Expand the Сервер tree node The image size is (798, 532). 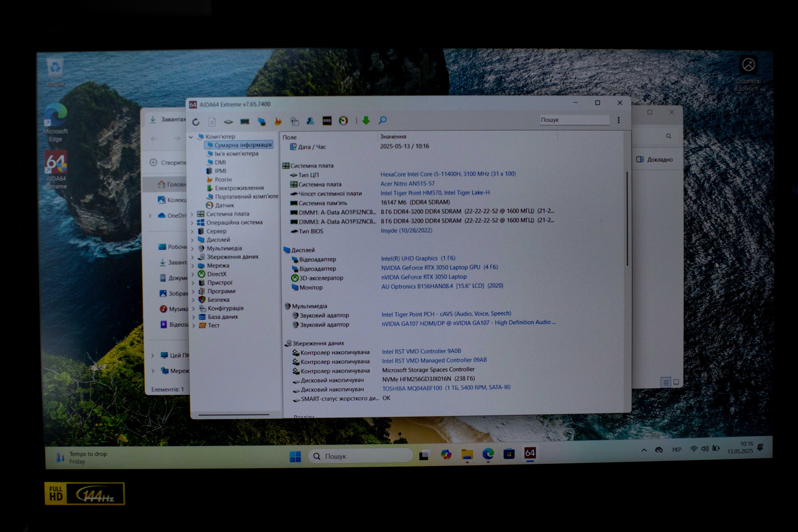(x=192, y=231)
